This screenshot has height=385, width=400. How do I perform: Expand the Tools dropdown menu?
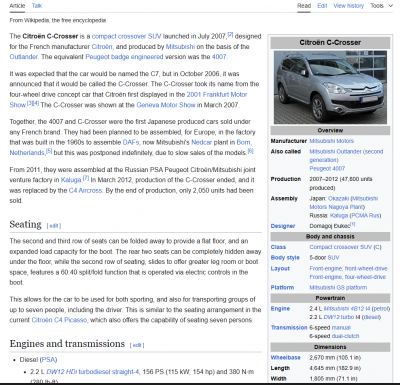(381, 6)
